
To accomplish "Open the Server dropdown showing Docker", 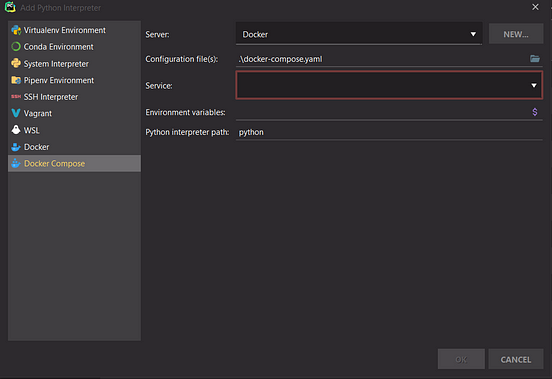I will point(359,34).
